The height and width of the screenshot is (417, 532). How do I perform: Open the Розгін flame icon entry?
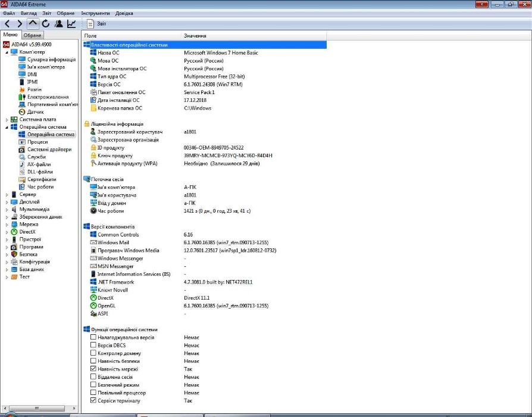point(22,89)
